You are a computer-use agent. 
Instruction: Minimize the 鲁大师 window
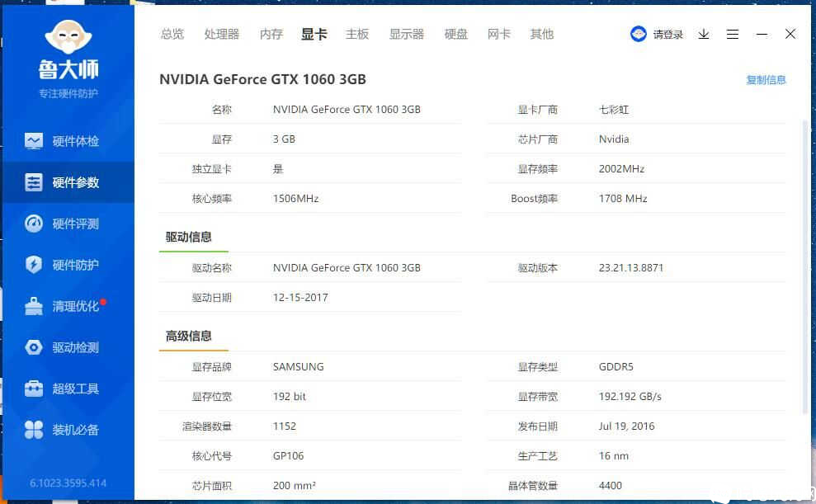[x=762, y=35]
